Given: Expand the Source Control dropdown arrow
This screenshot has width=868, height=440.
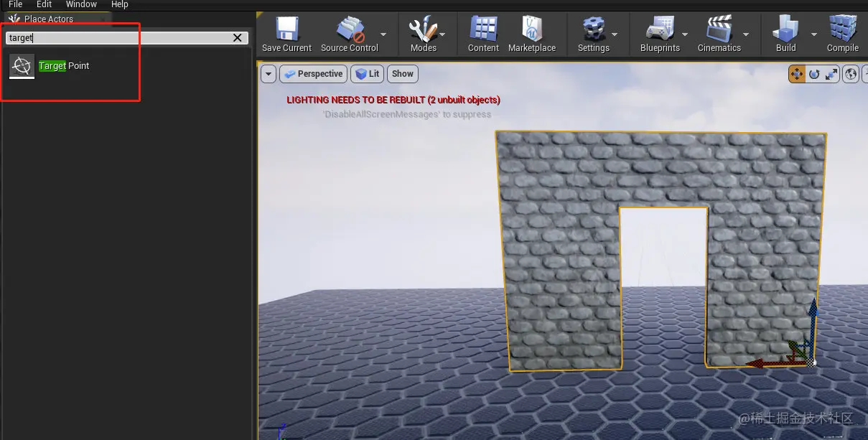Looking at the screenshot, I should pos(383,34).
